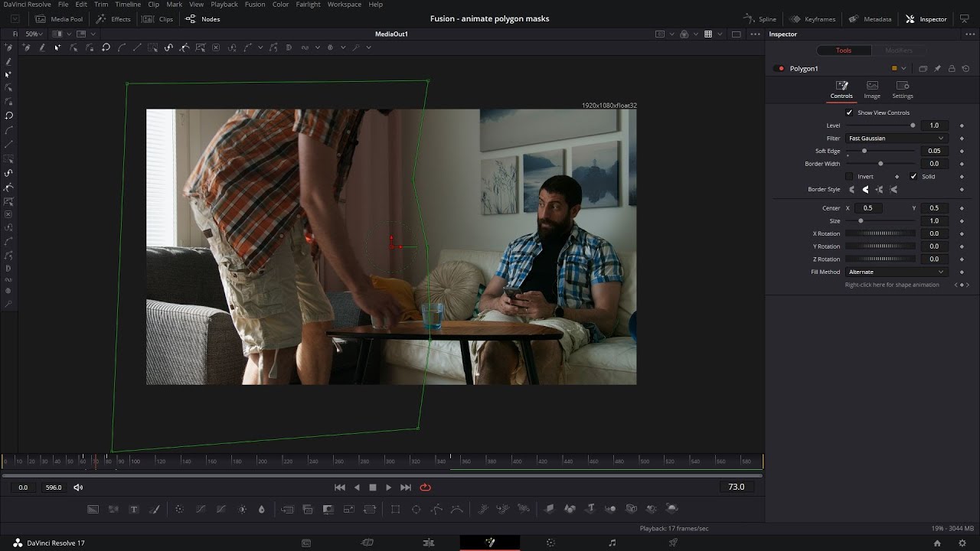Viewport: 980px width, 551px height.
Task: Open the 50% viewer zoom dropdown
Action: tap(34, 34)
